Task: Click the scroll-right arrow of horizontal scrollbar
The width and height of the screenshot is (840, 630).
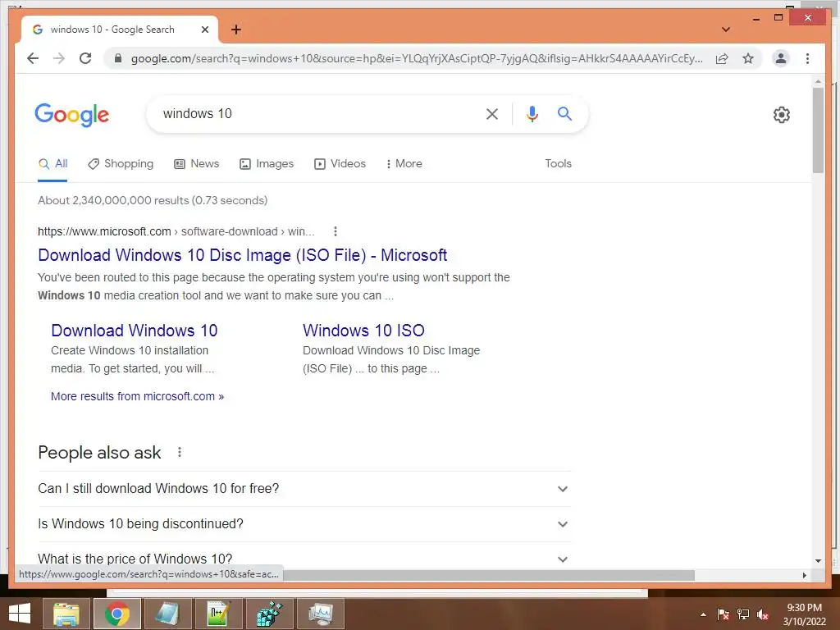Action: coord(804,575)
